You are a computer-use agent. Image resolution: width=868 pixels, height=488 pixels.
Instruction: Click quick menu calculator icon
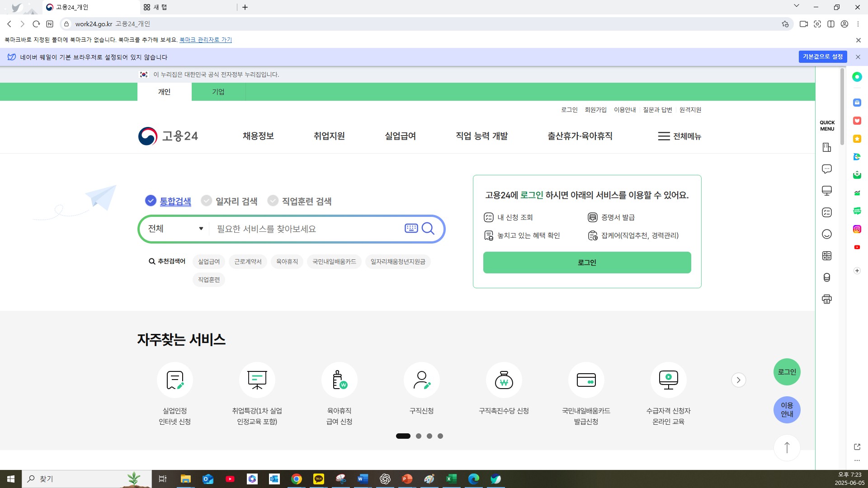[827, 256]
